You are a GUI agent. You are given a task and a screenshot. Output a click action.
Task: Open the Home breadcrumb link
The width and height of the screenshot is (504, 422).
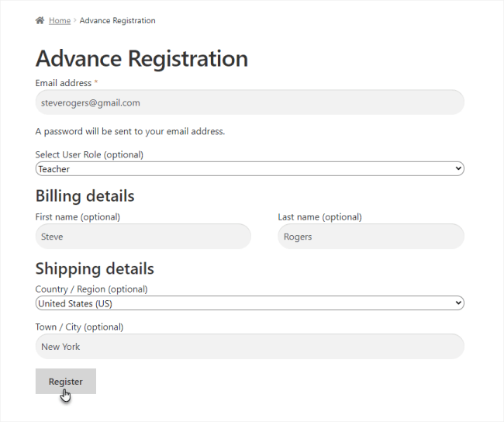pos(60,21)
